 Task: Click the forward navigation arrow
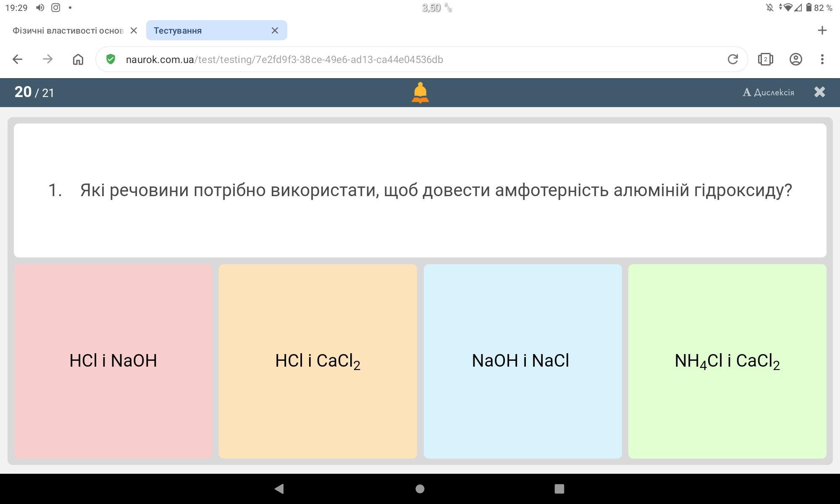click(47, 59)
